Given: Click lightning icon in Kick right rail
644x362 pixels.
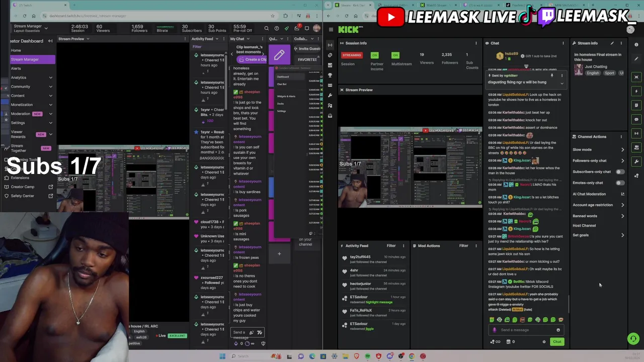Looking at the screenshot, I should [636, 91].
